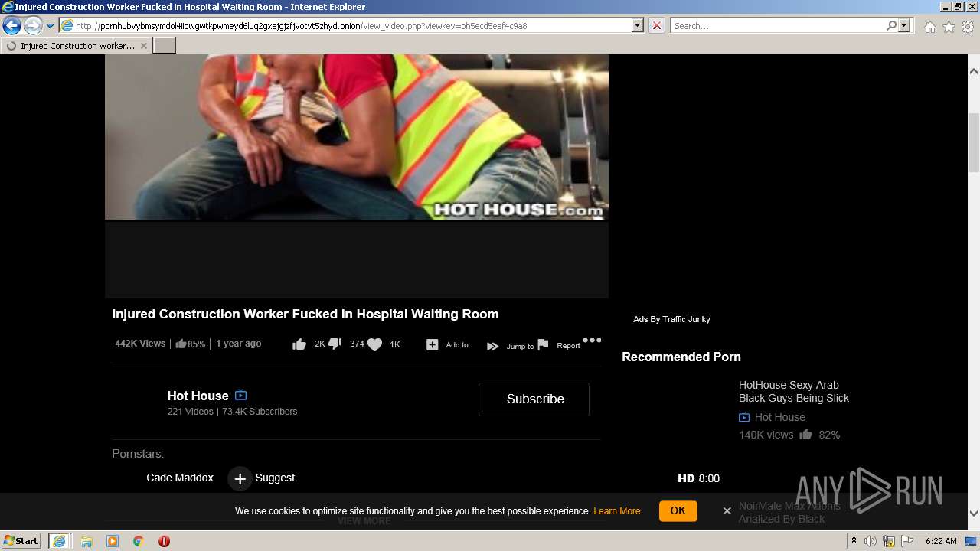The height and width of the screenshot is (551, 980).
Task: Open Hot House channel under Recommended
Action: pyautogui.click(x=779, y=417)
